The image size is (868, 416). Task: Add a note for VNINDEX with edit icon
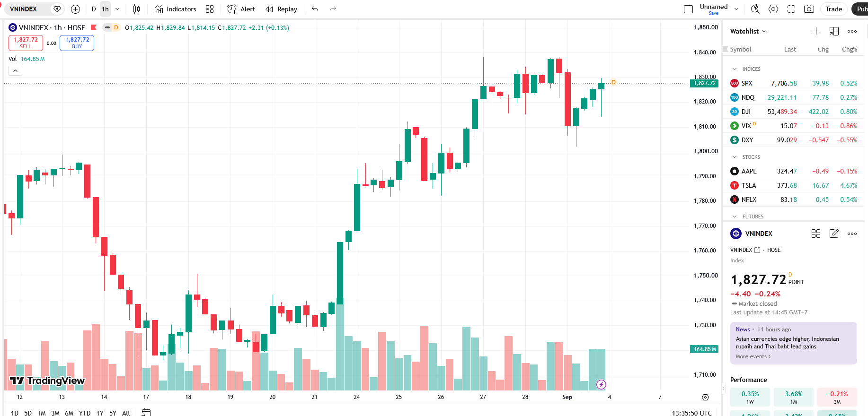point(834,234)
